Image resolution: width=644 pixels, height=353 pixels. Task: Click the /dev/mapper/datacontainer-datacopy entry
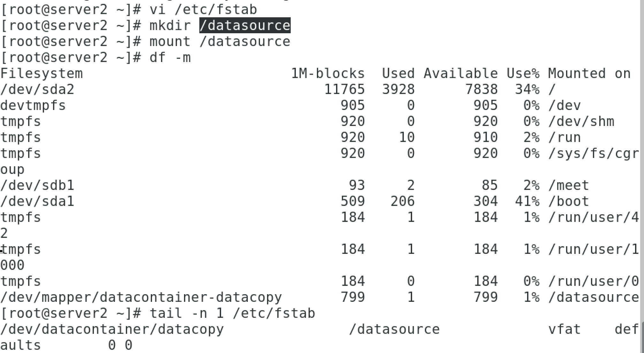coord(141,297)
